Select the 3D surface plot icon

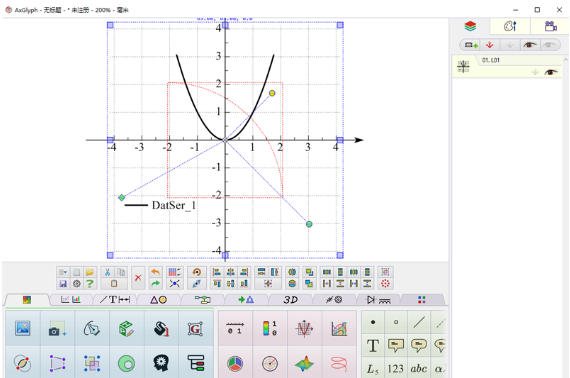(304, 363)
